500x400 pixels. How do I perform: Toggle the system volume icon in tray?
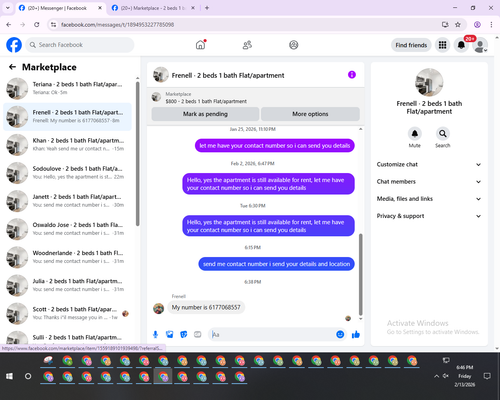point(446,376)
